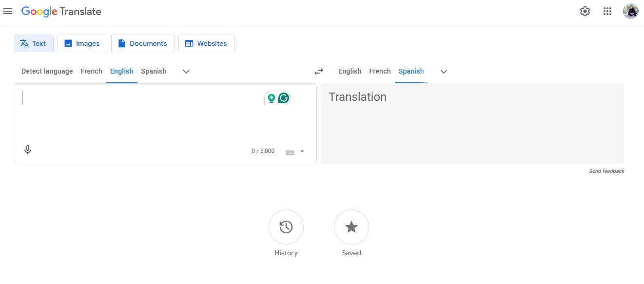Expand more target language options

pyautogui.click(x=443, y=71)
